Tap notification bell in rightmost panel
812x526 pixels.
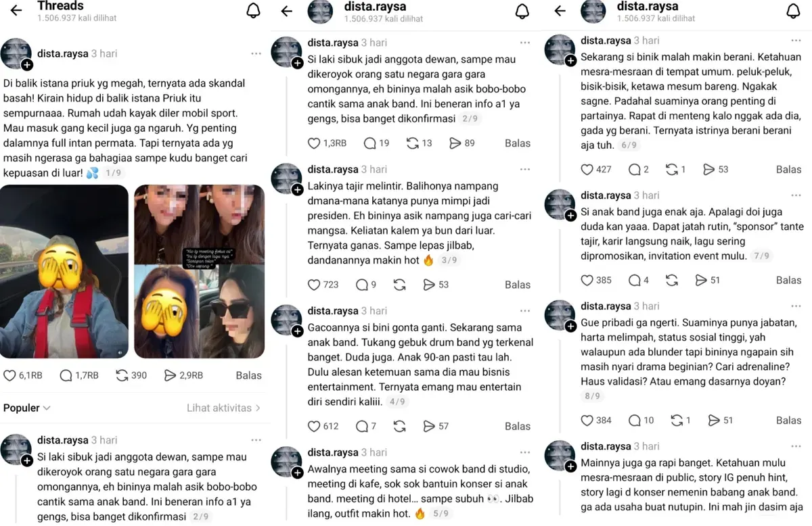tap(793, 11)
